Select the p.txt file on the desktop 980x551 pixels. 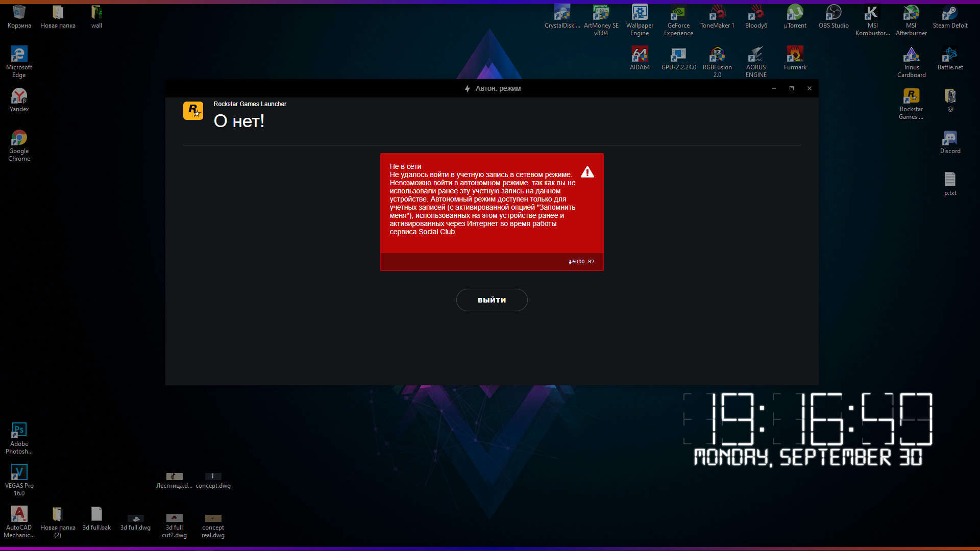point(950,184)
